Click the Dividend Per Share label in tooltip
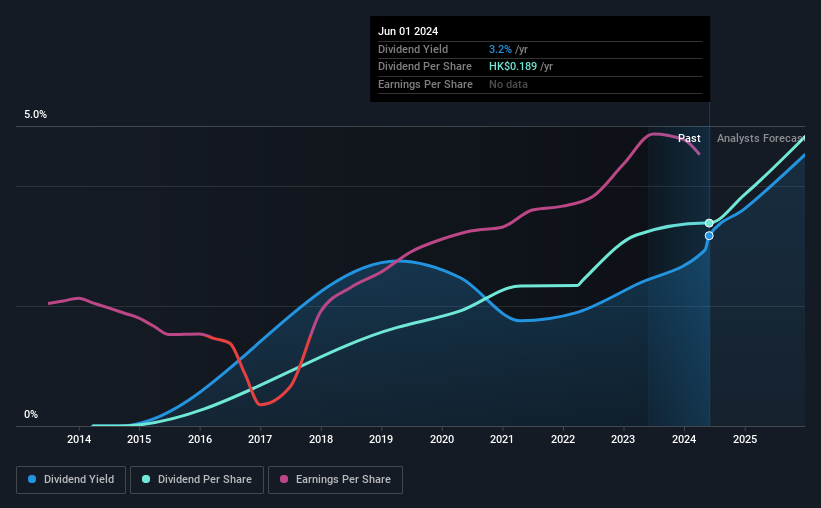821x508 pixels. point(425,67)
